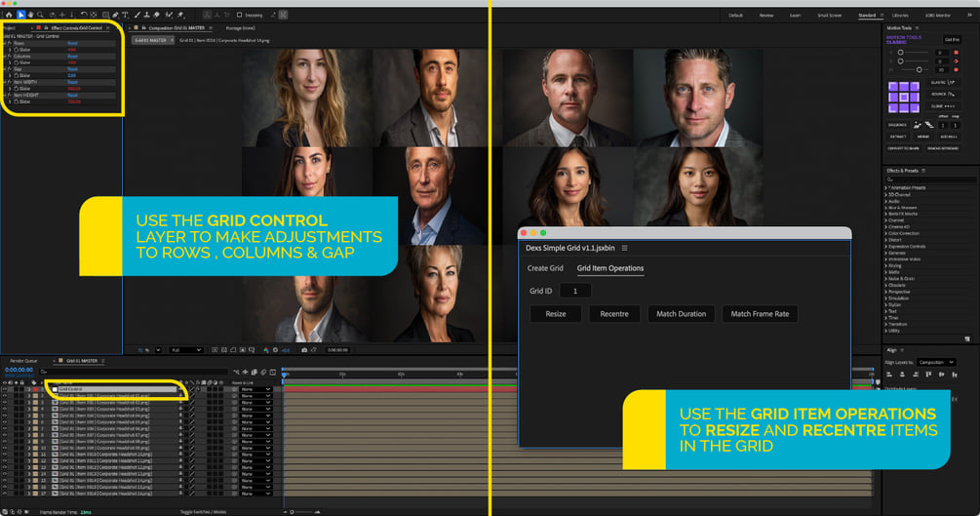Select the Hand tool

pos(30,15)
